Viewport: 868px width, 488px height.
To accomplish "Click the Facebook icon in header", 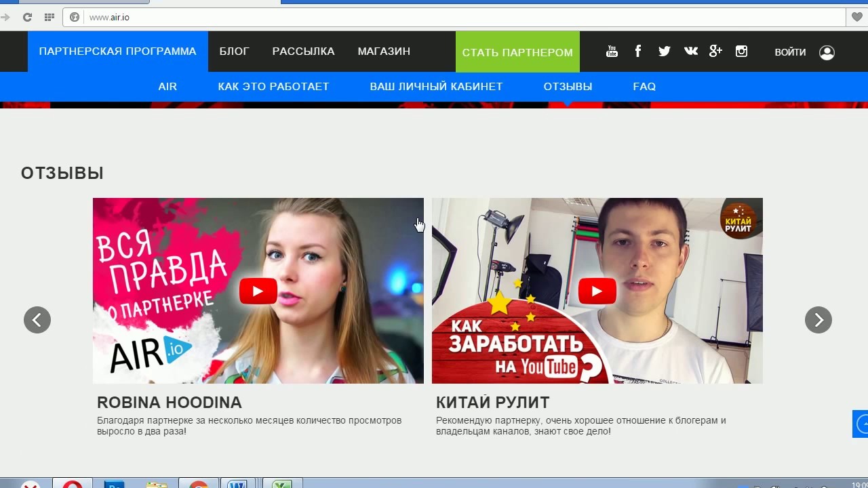I will pos(638,52).
